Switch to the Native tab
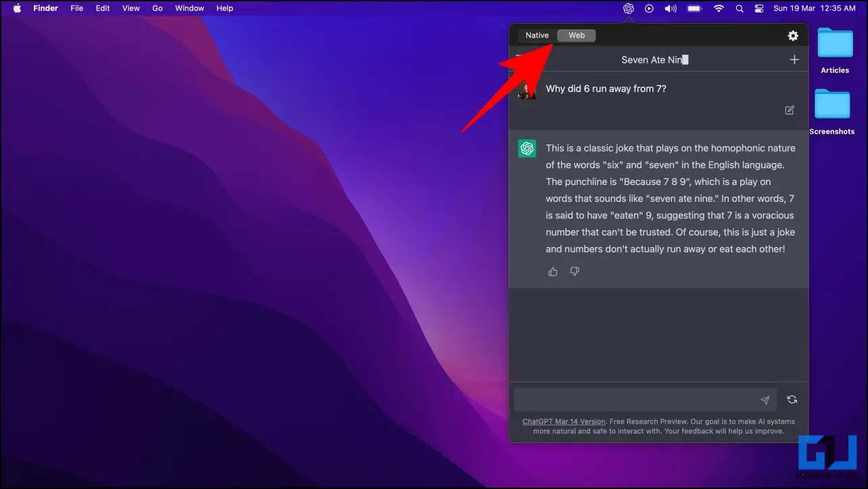The image size is (868, 489). click(537, 35)
